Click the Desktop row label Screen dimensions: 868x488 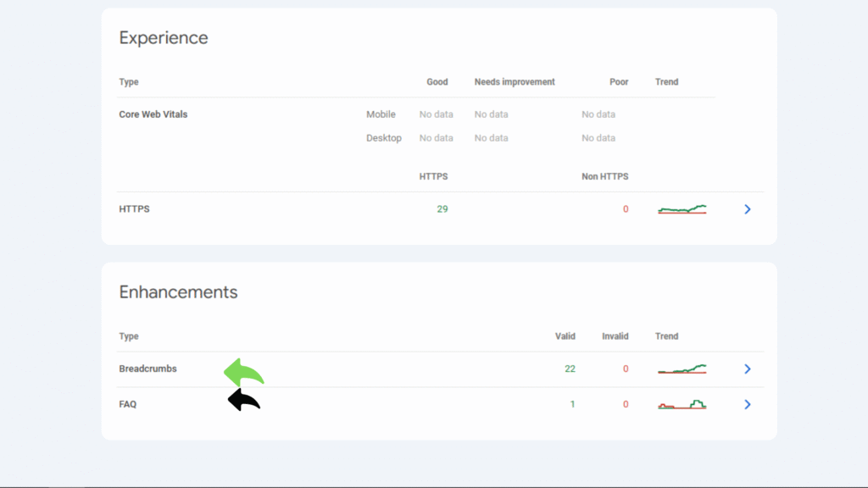tap(384, 138)
